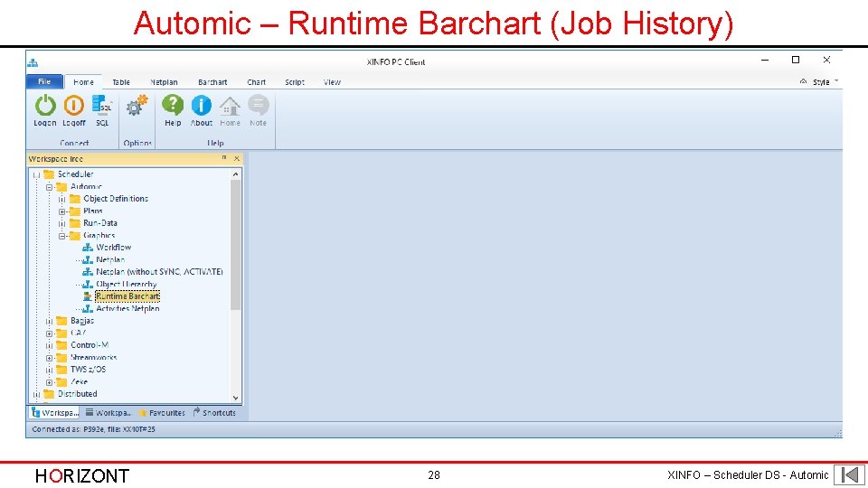
Task: Collapse the Graphics node
Action: point(62,236)
